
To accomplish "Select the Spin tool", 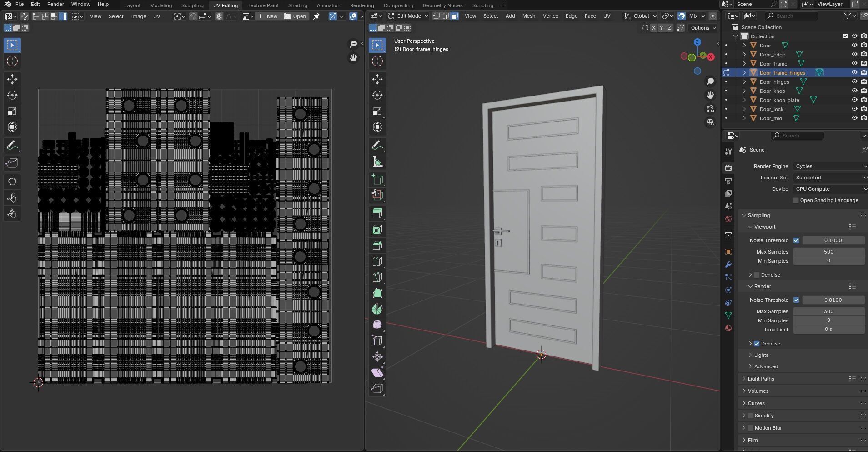I will (x=377, y=309).
